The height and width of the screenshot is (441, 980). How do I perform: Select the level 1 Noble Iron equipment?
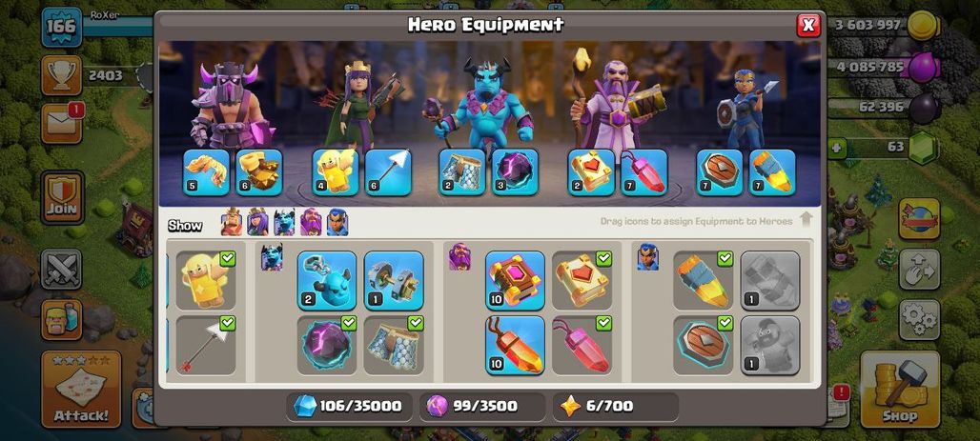click(x=394, y=280)
